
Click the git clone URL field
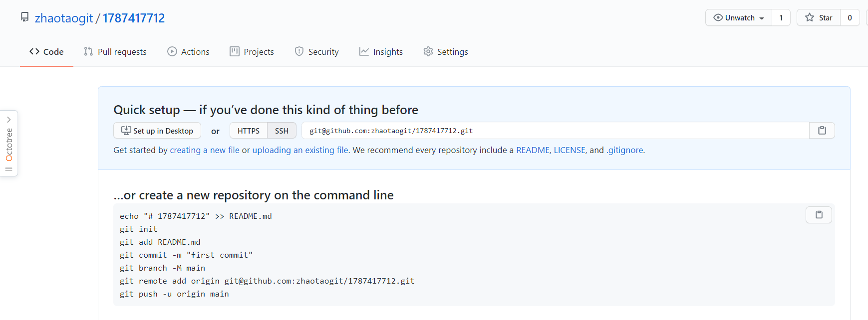click(556, 131)
